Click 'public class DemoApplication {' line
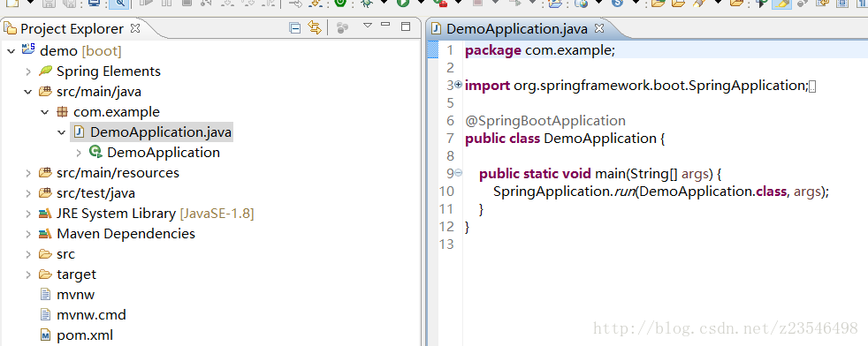This screenshot has height=346, width=868. pos(565,139)
